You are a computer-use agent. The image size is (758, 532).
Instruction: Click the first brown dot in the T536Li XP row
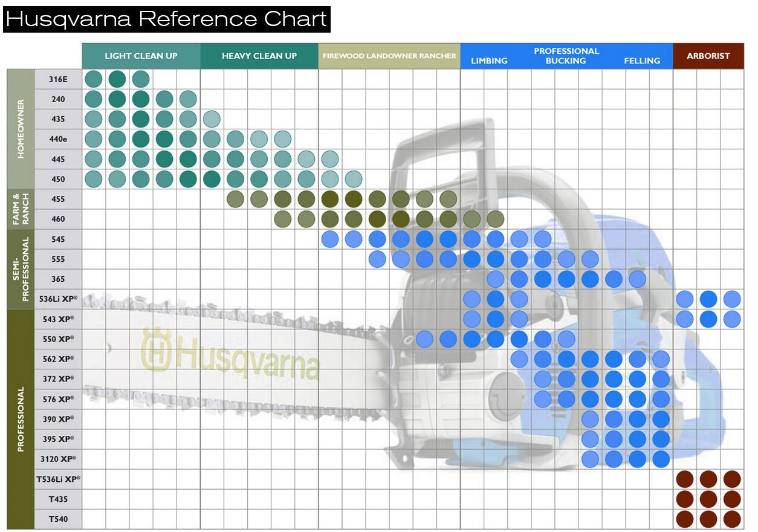click(x=684, y=479)
